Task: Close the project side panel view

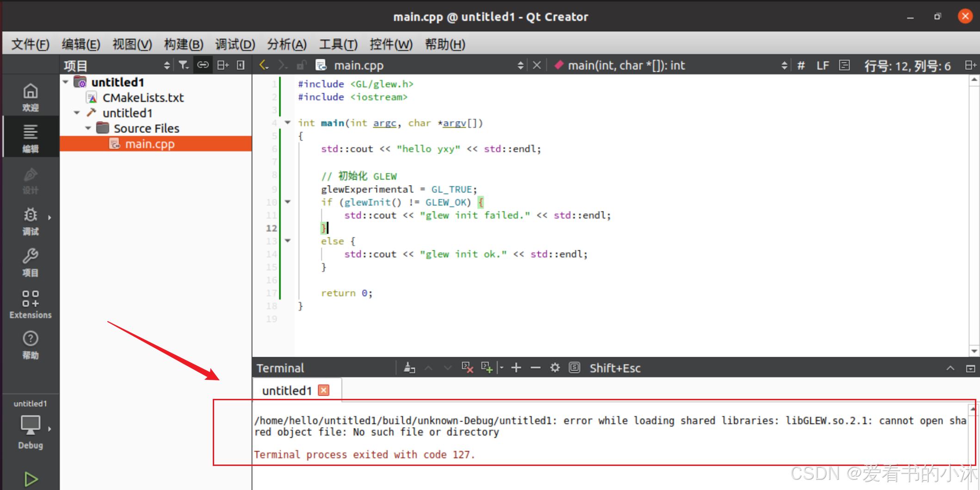Action: click(x=240, y=65)
